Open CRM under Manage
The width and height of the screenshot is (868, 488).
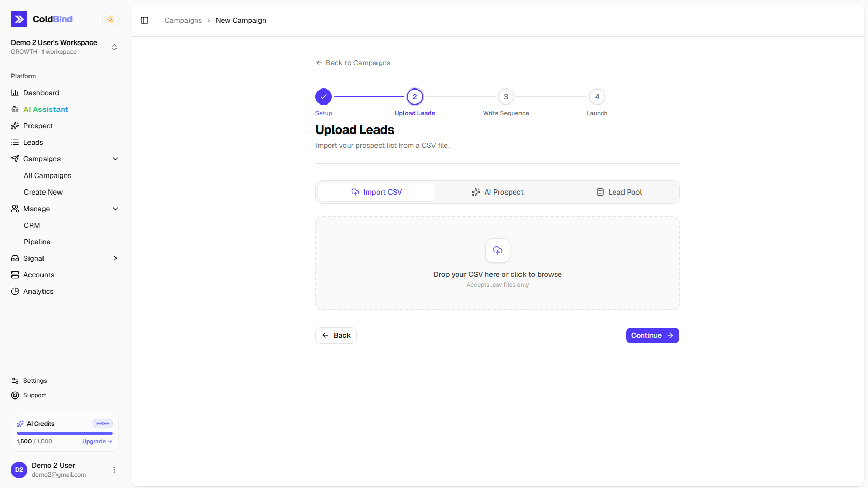[x=32, y=225]
